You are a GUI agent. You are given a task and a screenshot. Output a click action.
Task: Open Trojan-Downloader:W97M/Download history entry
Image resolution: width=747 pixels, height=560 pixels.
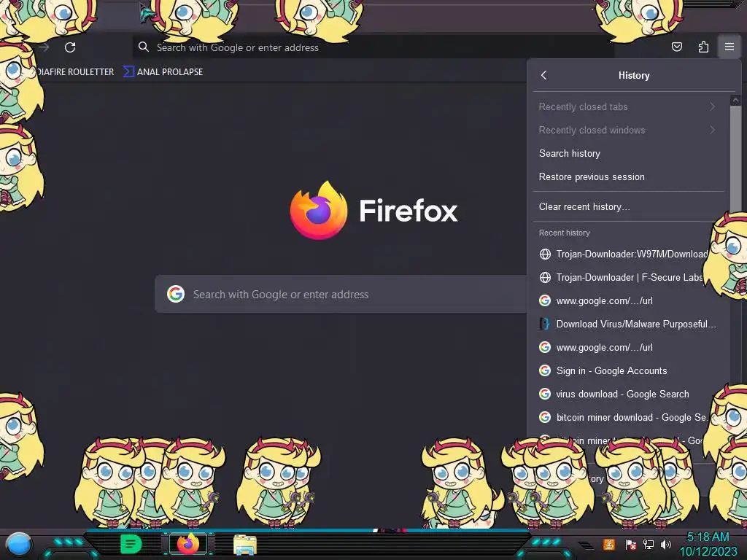[628, 254]
